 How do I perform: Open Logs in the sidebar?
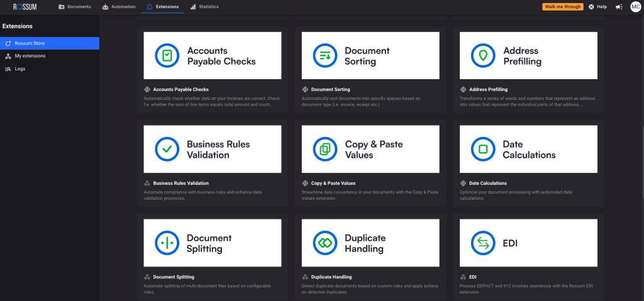click(x=49, y=68)
